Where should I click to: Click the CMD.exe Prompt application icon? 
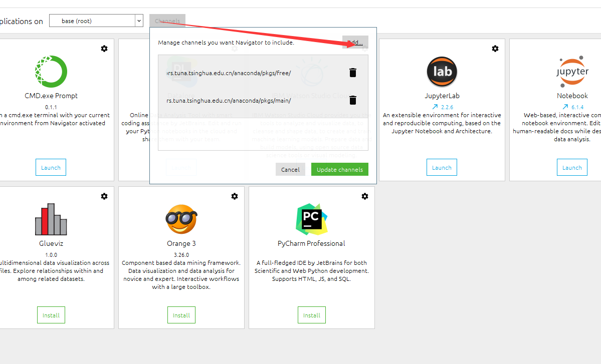pos(51,72)
